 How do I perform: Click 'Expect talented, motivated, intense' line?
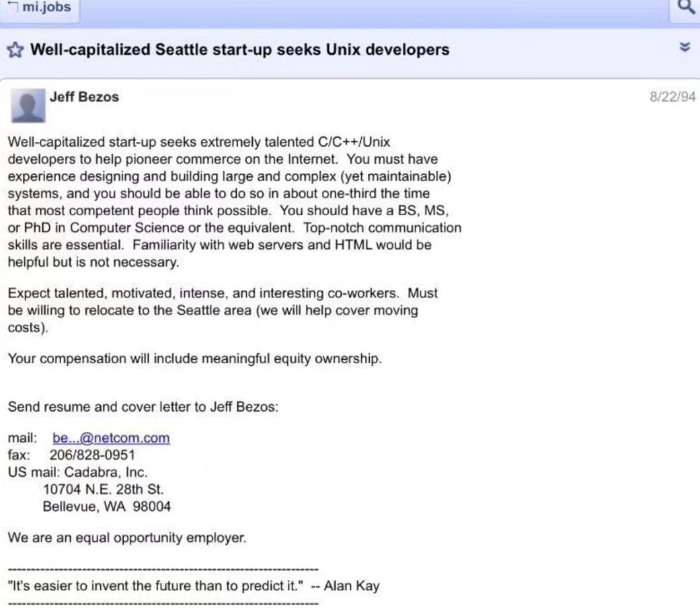(223, 293)
